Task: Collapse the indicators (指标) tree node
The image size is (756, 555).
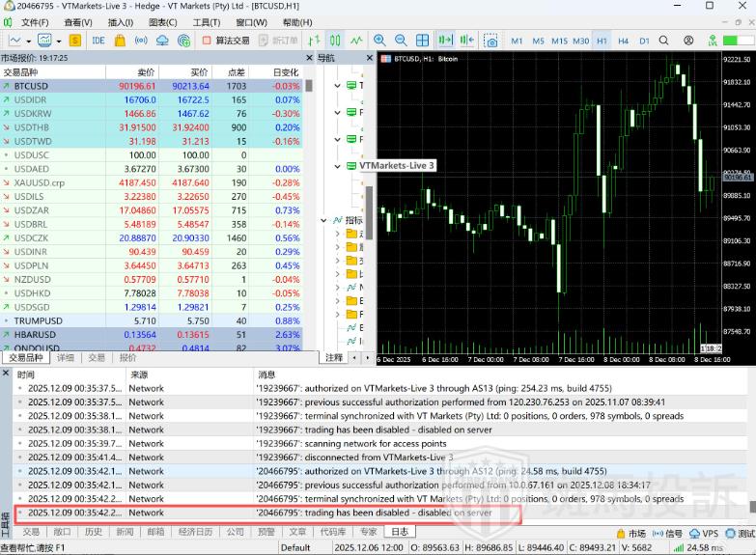Action: coord(323,220)
